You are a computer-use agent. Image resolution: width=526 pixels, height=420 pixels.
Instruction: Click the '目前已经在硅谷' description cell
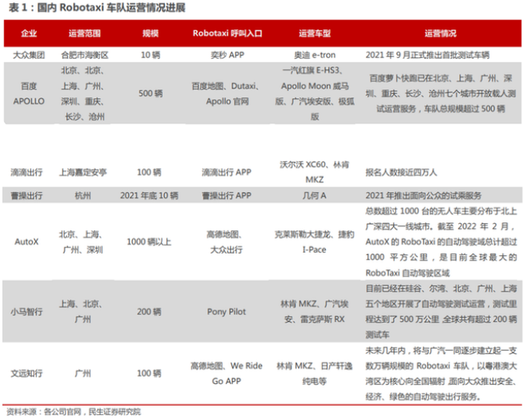442,312
